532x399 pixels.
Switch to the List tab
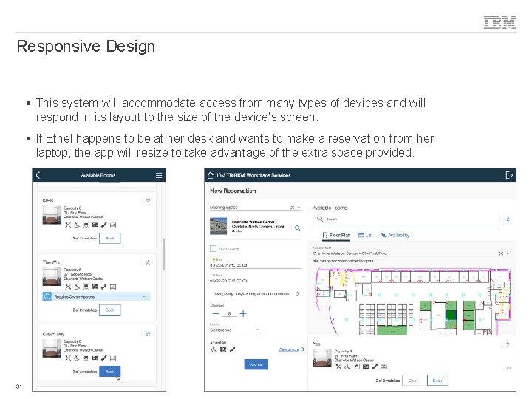(x=366, y=235)
